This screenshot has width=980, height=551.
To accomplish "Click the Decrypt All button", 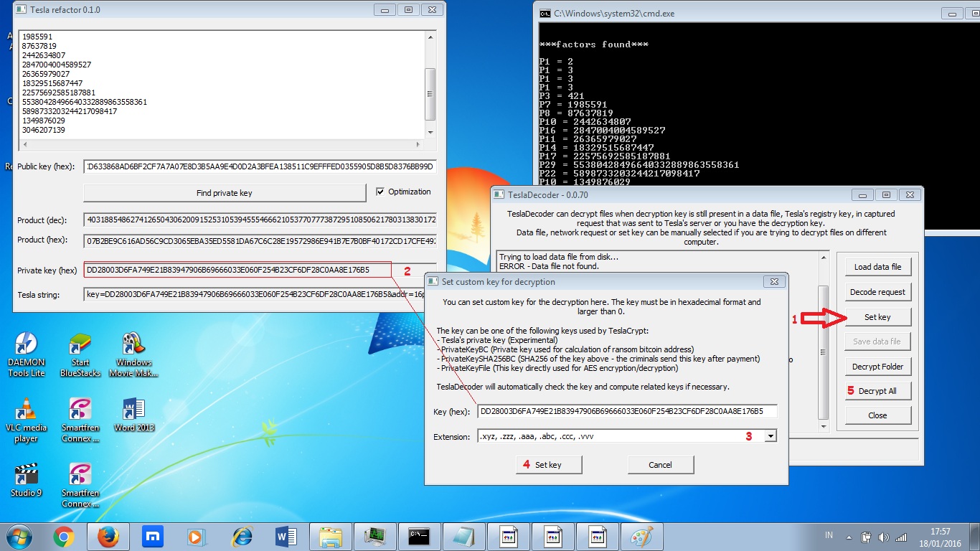I will pos(877,391).
